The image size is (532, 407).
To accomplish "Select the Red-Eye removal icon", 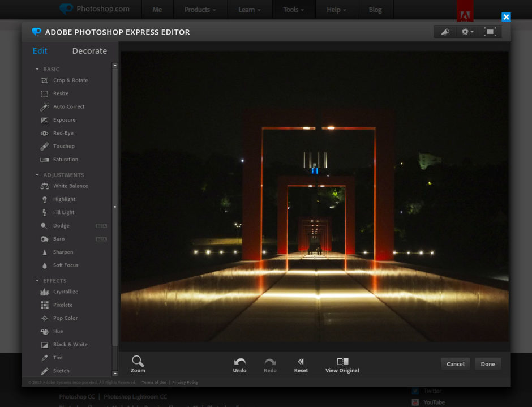I will click(x=45, y=134).
